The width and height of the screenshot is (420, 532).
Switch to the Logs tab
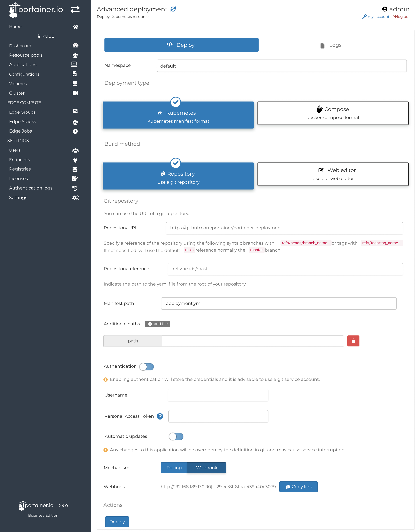[331, 45]
